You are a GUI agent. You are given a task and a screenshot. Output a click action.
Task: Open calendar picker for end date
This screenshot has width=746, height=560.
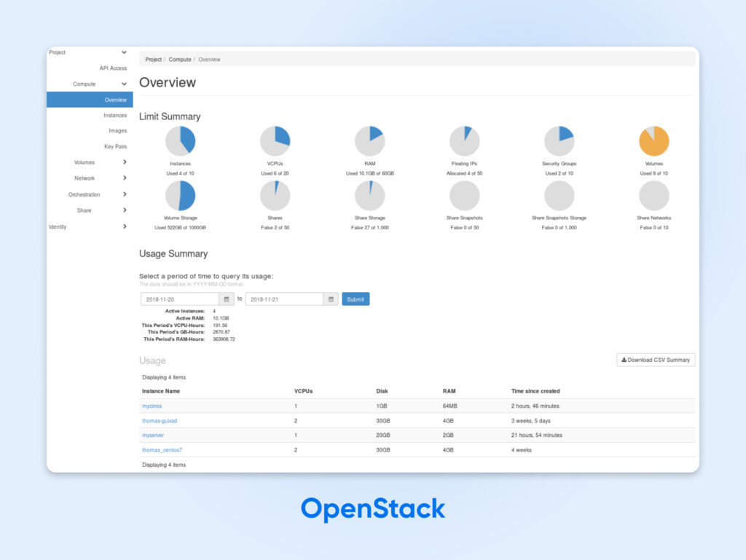click(331, 299)
